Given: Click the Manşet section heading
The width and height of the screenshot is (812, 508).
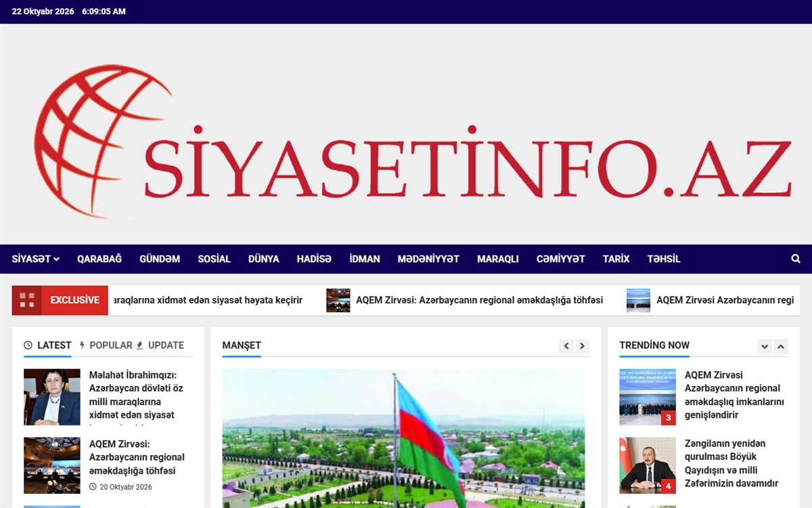Looking at the screenshot, I should [242, 345].
